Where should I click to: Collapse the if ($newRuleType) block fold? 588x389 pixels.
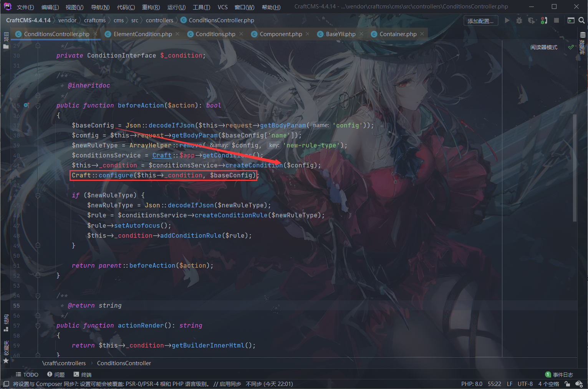(x=38, y=195)
